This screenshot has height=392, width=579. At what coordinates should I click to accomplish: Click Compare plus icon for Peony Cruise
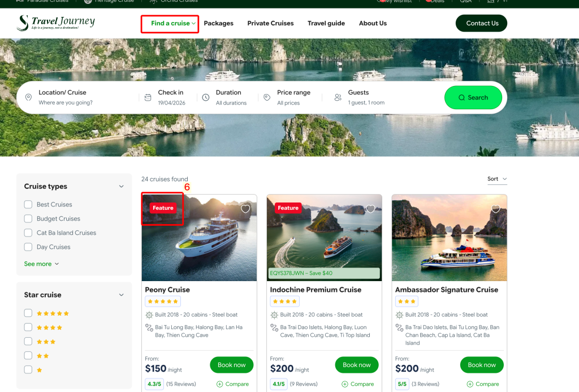coord(219,384)
